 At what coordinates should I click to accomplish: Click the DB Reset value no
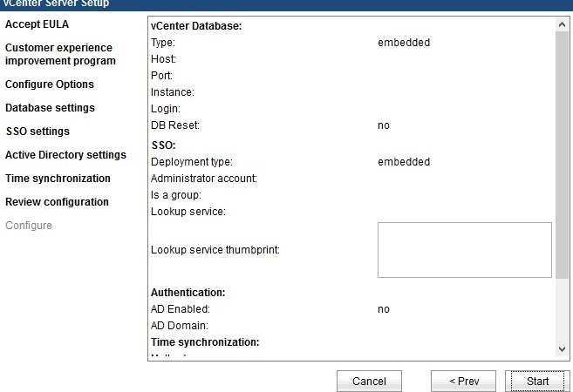point(384,125)
